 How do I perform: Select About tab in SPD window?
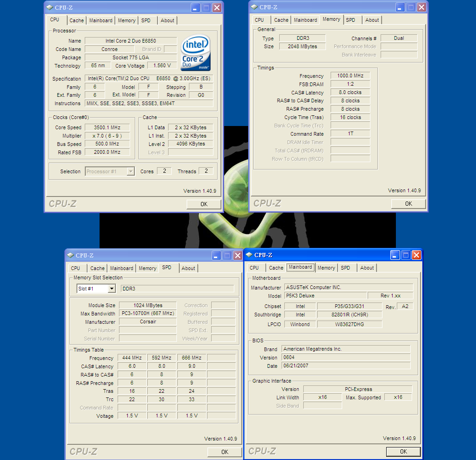click(x=188, y=268)
